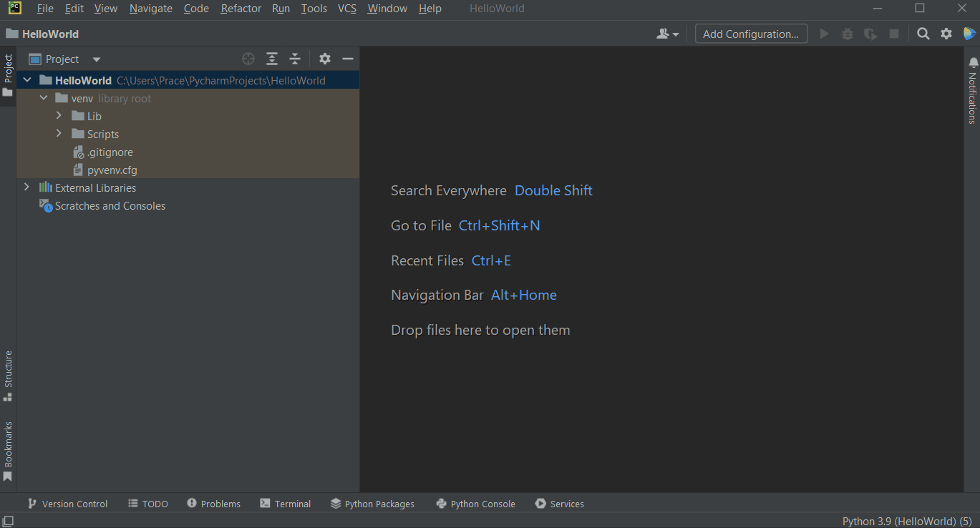Open IDE settings gear in main toolbar

click(946, 34)
